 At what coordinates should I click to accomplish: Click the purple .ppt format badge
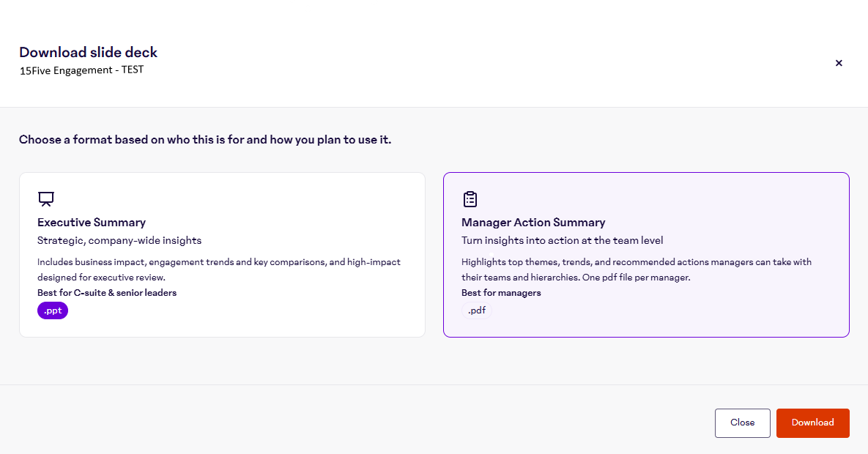pos(53,310)
